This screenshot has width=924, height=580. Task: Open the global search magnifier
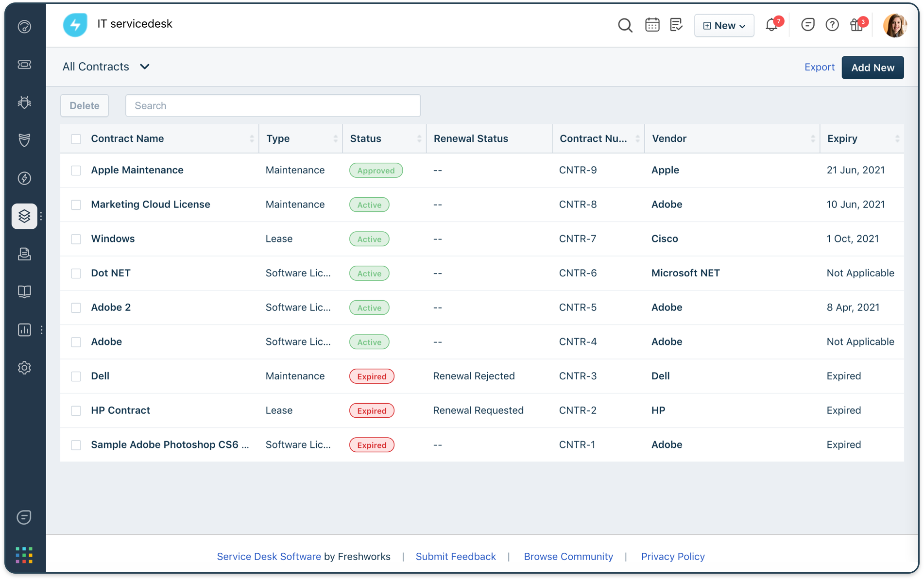625,25
